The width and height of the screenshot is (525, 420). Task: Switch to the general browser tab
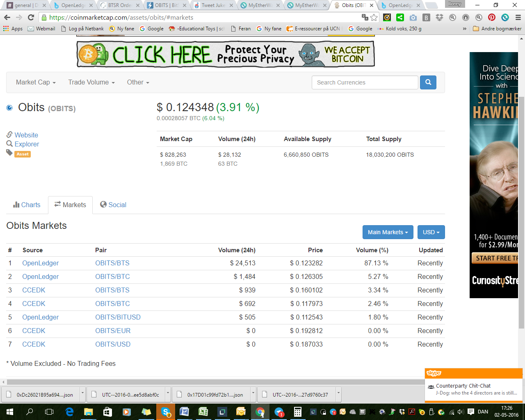[x=26, y=5]
